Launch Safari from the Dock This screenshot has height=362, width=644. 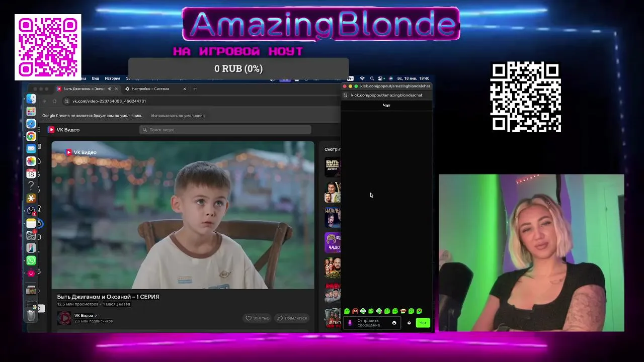[x=31, y=124]
